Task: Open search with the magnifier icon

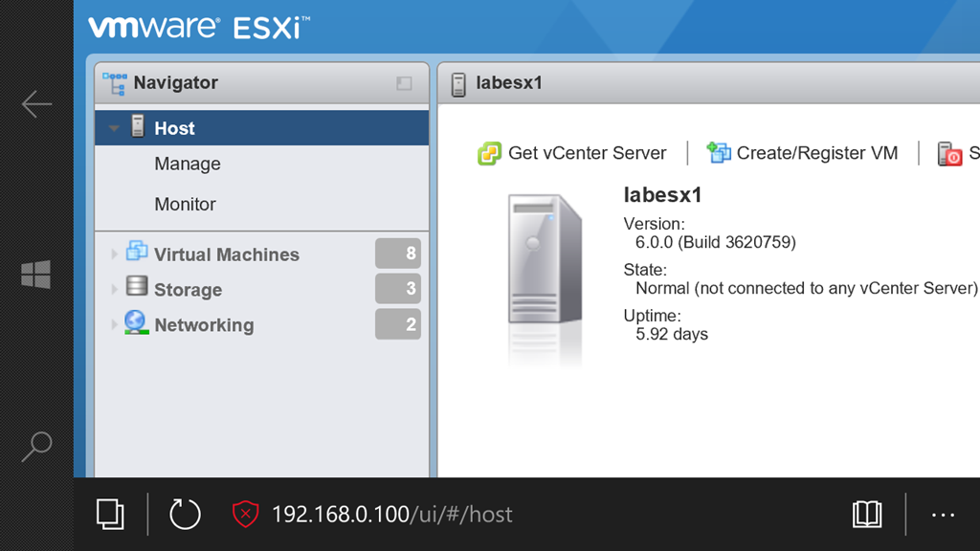Action: tap(36, 446)
